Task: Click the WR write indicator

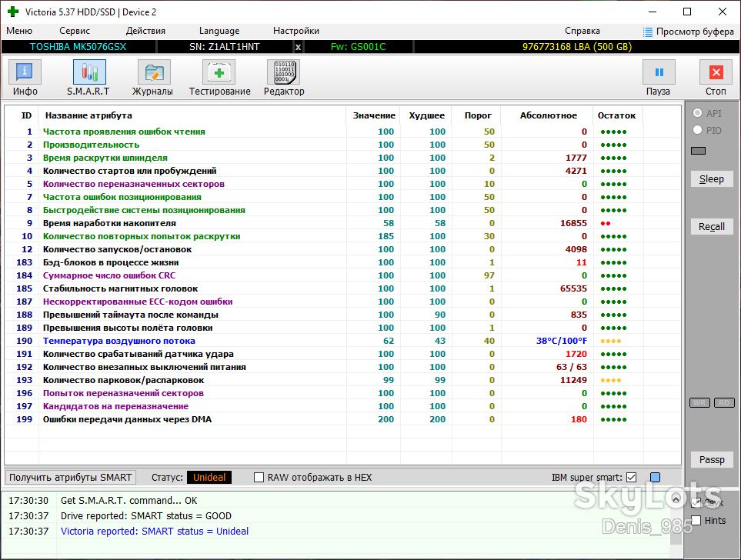Action: [700, 402]
